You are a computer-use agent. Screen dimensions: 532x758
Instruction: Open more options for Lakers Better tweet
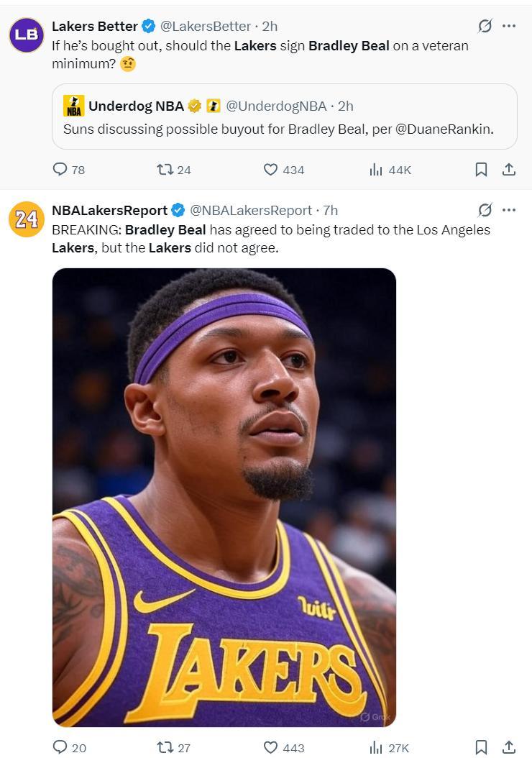(x=509, y=26)
